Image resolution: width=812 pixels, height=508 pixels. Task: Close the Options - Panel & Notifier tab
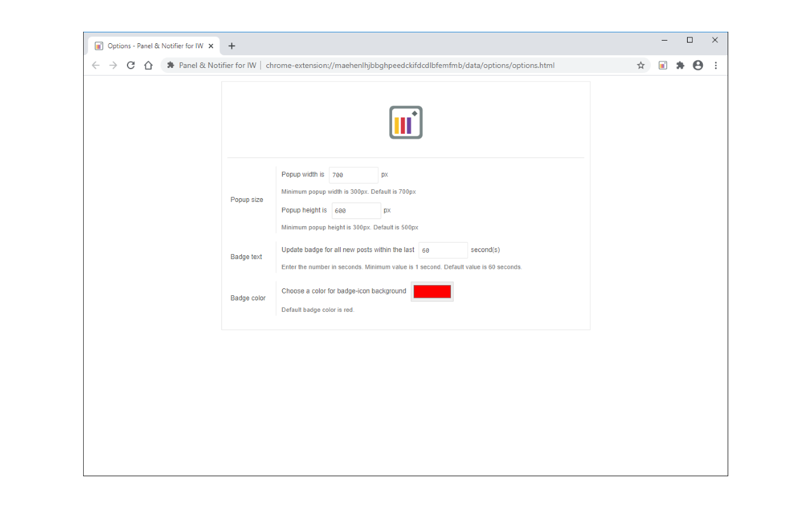211,46
